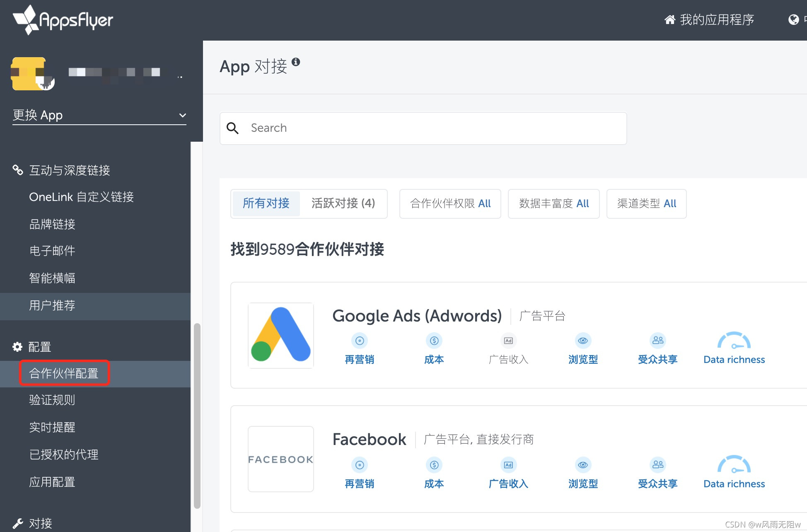Open 渠道类型 All filter dropdown
This screenshot has height=532, width=807.
click(x=646, y=203)
